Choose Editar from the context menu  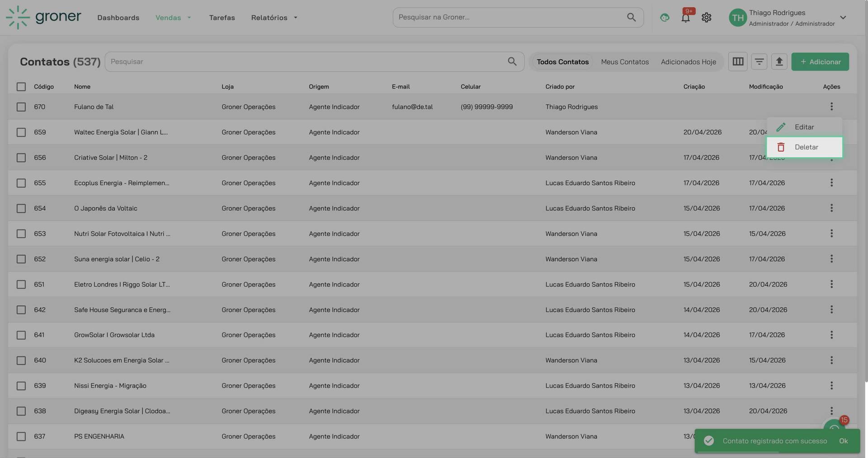tap(804, 127)
